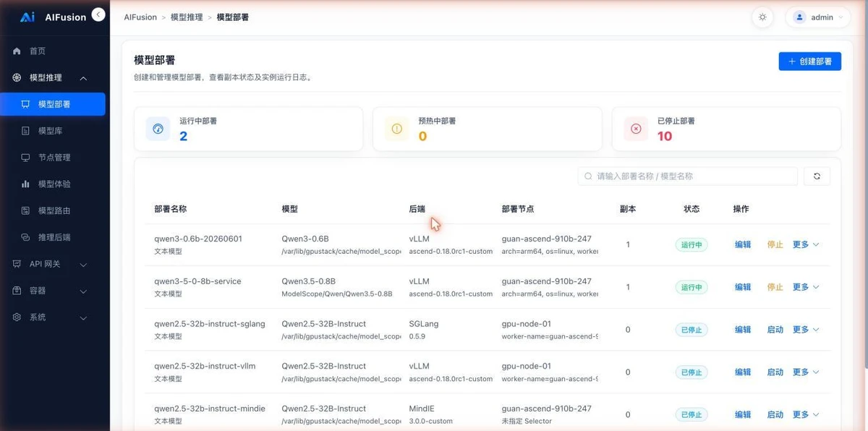Start the qwen2.5-32b-instruct-vllm deployment
Viewport: 868px width, 431px height.
point(775,372)
